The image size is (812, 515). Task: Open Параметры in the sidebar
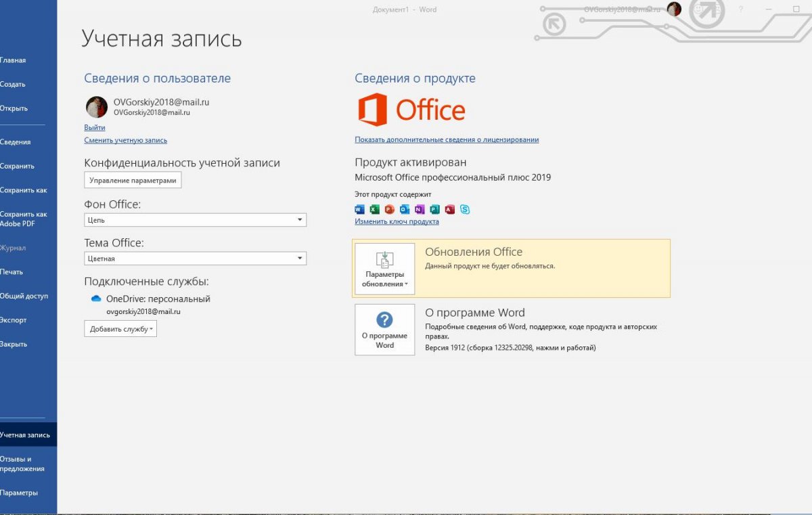coord(19,493)
